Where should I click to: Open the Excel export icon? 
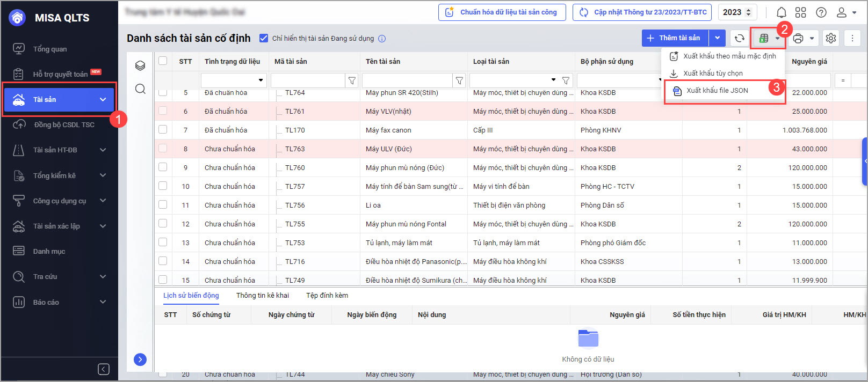click(x=764, y=38)
